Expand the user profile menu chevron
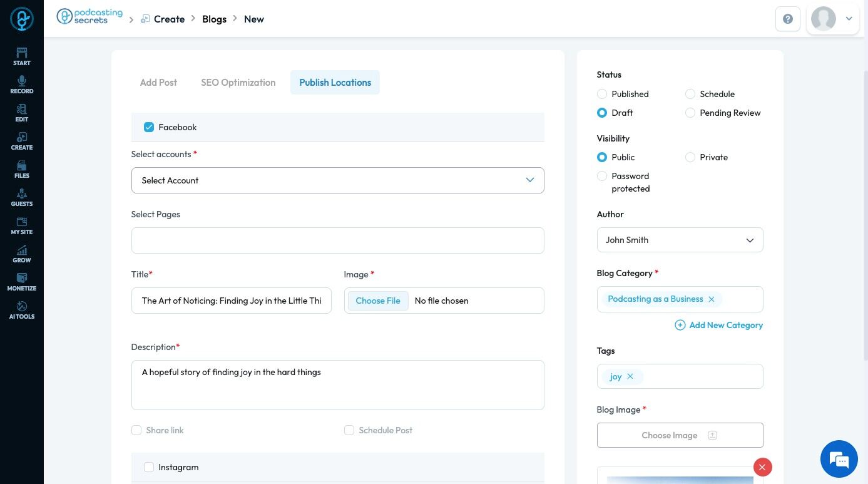This screenshot has width=868, height=484. (x=849, y=19)
